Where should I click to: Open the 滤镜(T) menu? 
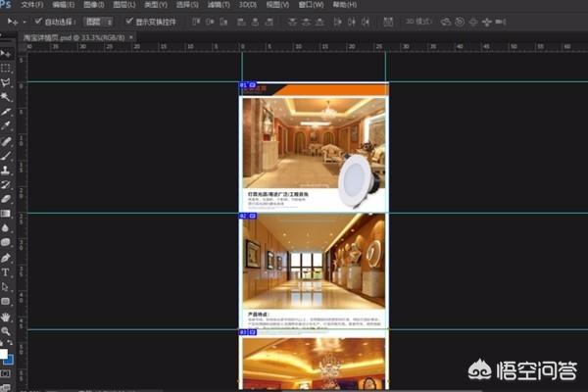tap(219, 5)
